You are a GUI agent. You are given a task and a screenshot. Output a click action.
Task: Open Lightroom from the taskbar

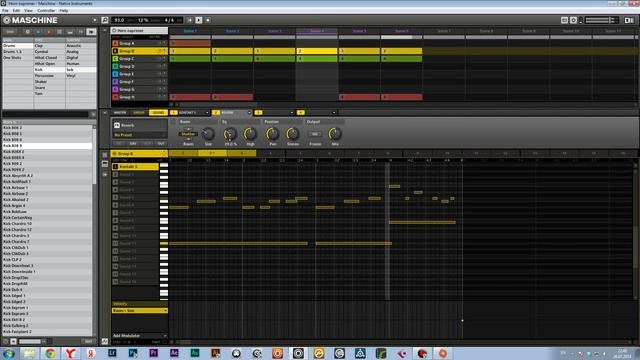coord(112,353)
